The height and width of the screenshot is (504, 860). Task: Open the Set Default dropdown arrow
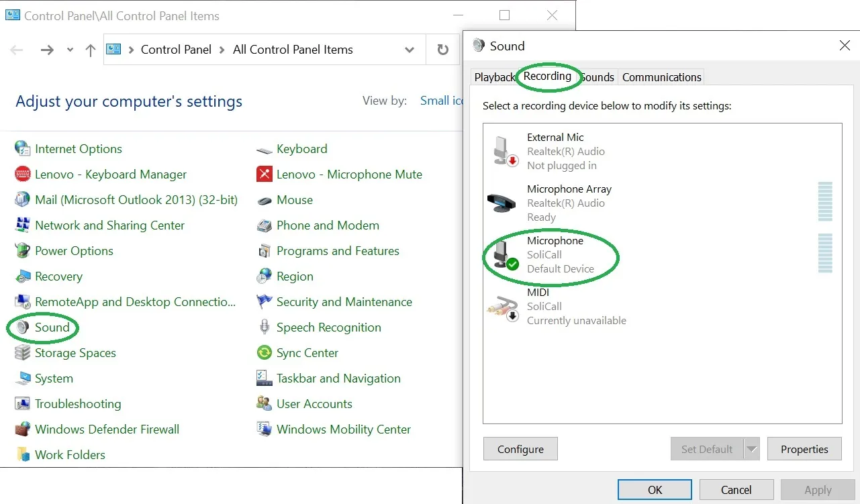(752, 450)
